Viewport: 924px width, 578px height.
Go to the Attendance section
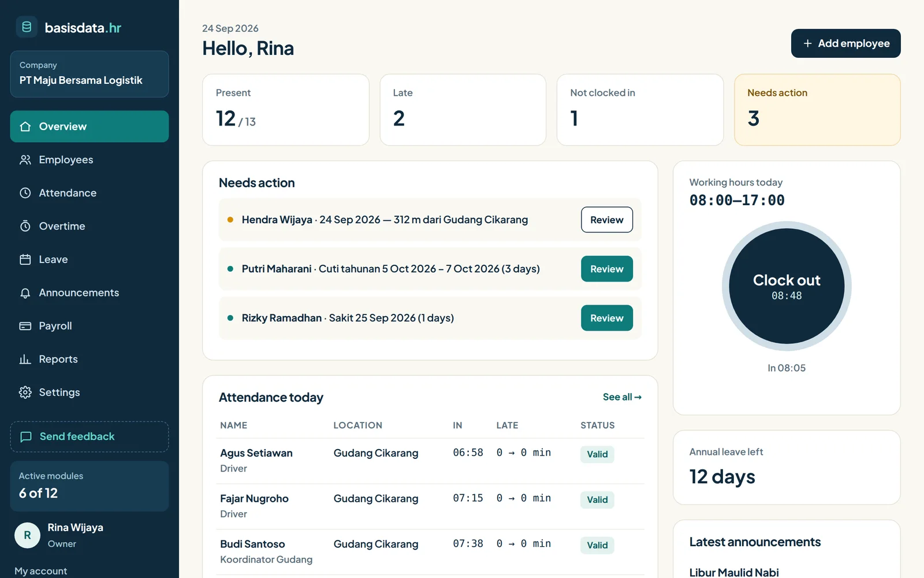pos(90,193)
